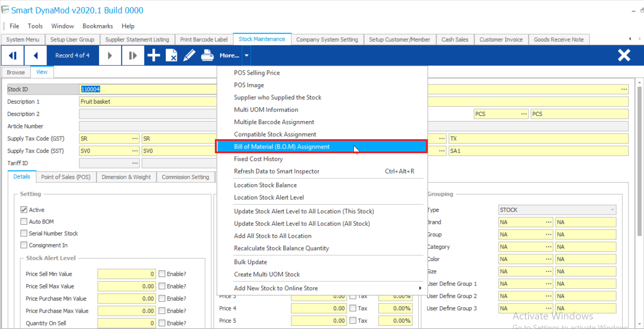Open Category lookup ellipsis
644x329 pixels.
click(549, 247)
